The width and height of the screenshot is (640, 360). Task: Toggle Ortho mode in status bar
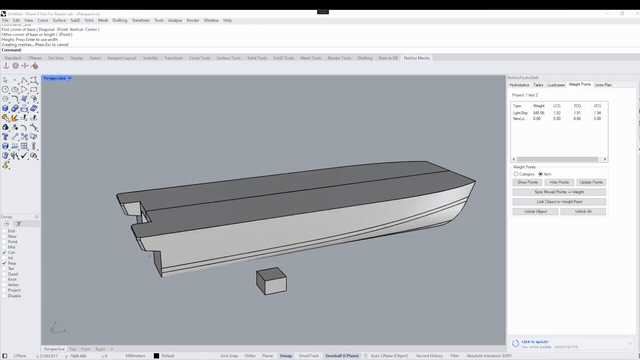click(x=250, y=356)
